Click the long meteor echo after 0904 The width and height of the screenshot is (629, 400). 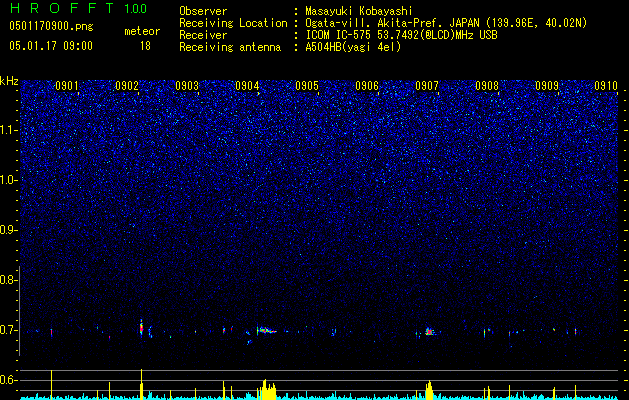pos(267,331)
